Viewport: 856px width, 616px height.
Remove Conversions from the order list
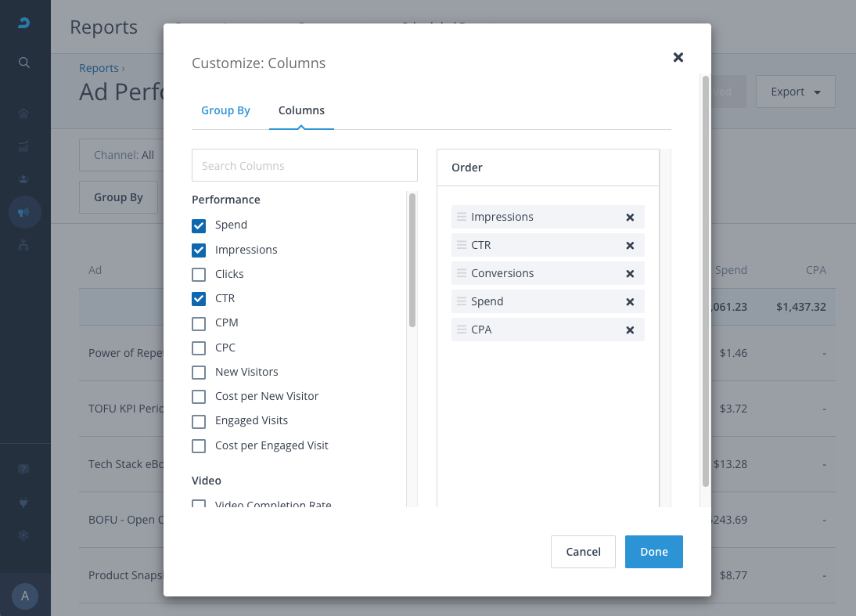point(630,274)
